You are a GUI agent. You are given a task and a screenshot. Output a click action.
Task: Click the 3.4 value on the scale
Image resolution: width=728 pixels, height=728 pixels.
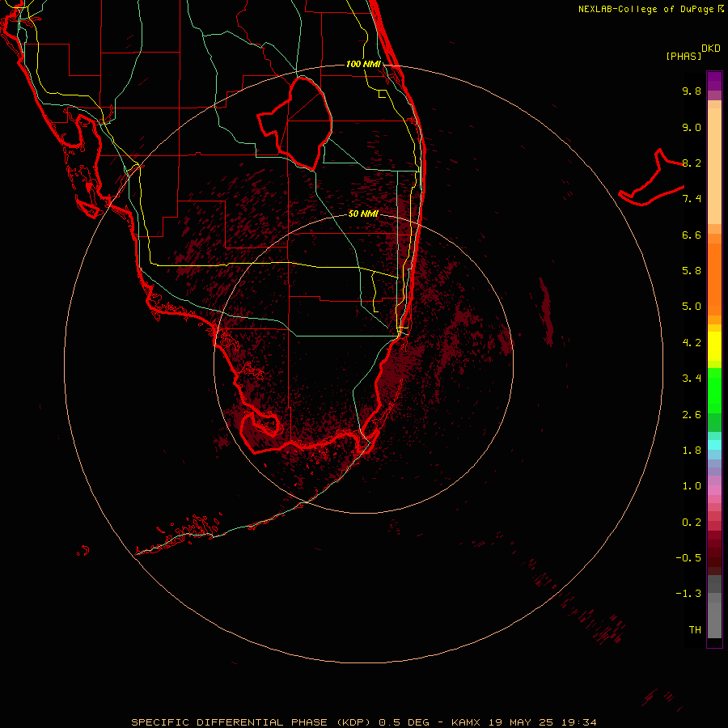point(692,379)
